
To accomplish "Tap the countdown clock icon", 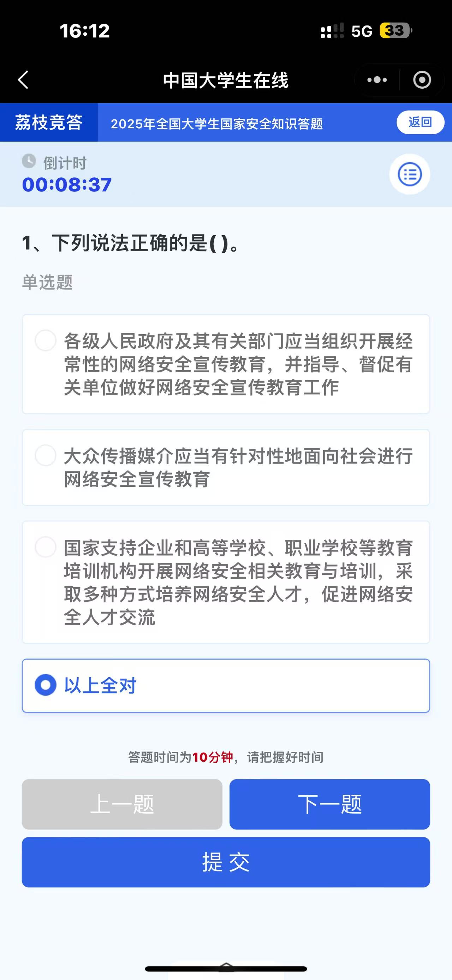I will tap(29, 161).
